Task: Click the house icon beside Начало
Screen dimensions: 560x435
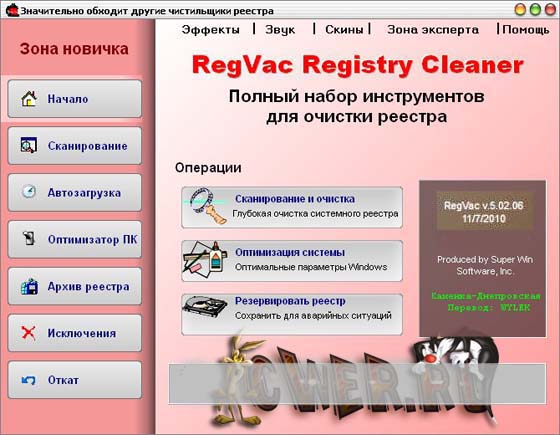Action: tap(29, 99)
